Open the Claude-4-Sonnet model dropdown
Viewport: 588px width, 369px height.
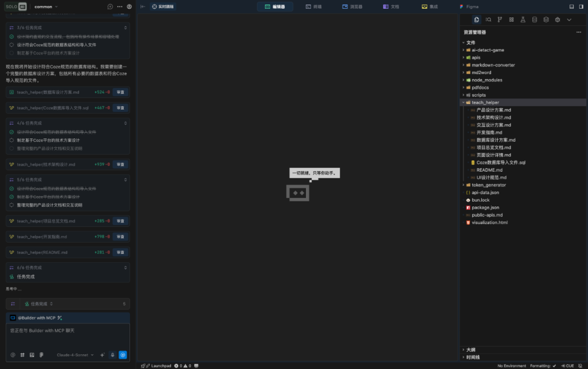pos(75,355)
